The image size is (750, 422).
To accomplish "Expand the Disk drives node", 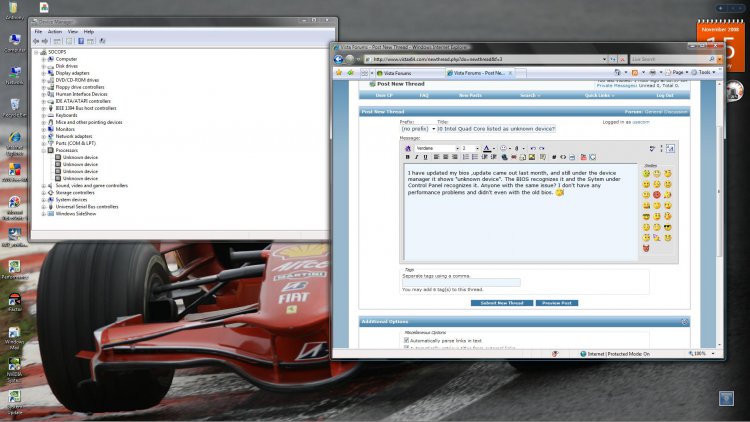I will [x=44, y=66].
